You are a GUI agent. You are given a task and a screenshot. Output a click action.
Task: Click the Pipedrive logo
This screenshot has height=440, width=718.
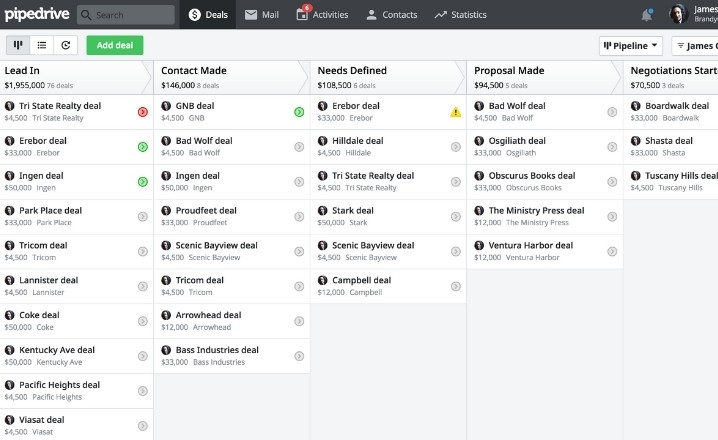[37, 14]
